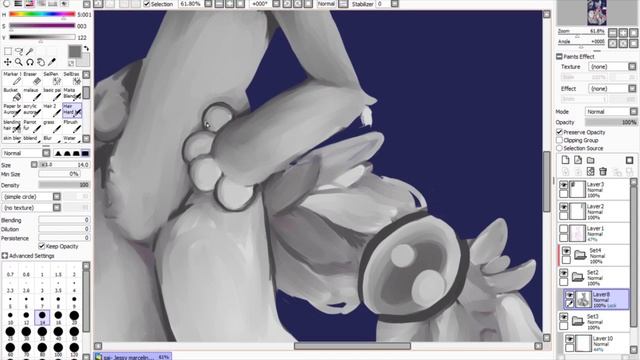Create a new linework layer
Screen dimensions: 640x360
(x=578, y=160)
